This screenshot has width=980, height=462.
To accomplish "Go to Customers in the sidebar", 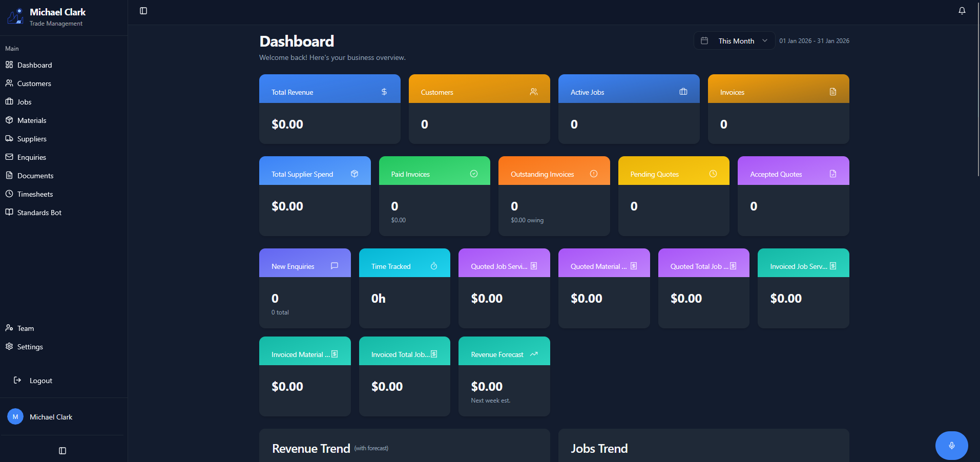I will click(x=34, y=83).
